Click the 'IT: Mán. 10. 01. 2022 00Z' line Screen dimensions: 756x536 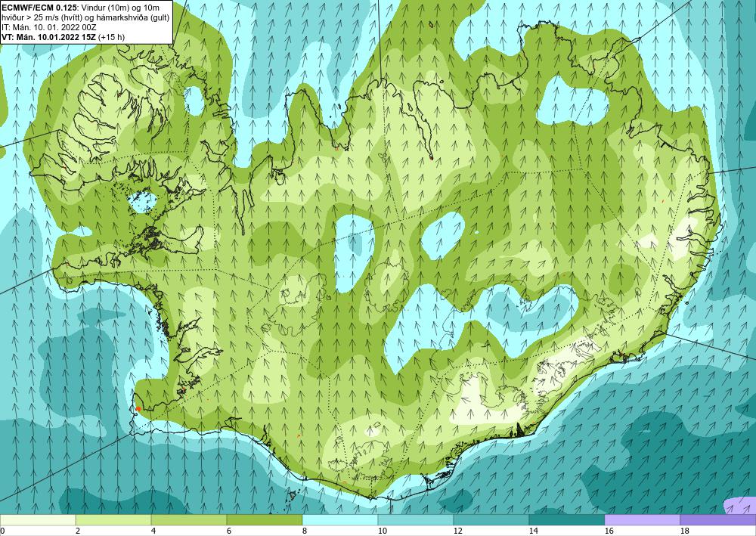pyautogui.click(x=49, y=27)
